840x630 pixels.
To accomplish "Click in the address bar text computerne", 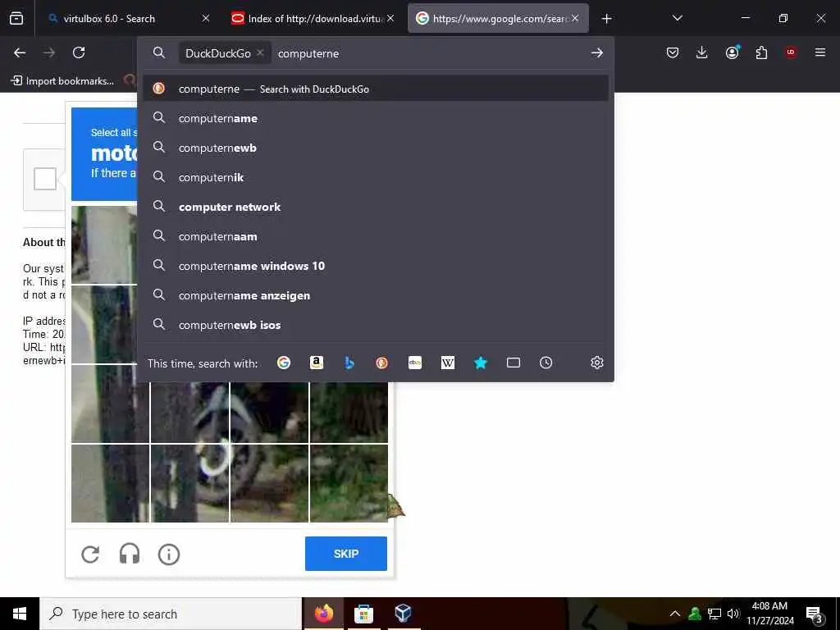I will 308,53.
